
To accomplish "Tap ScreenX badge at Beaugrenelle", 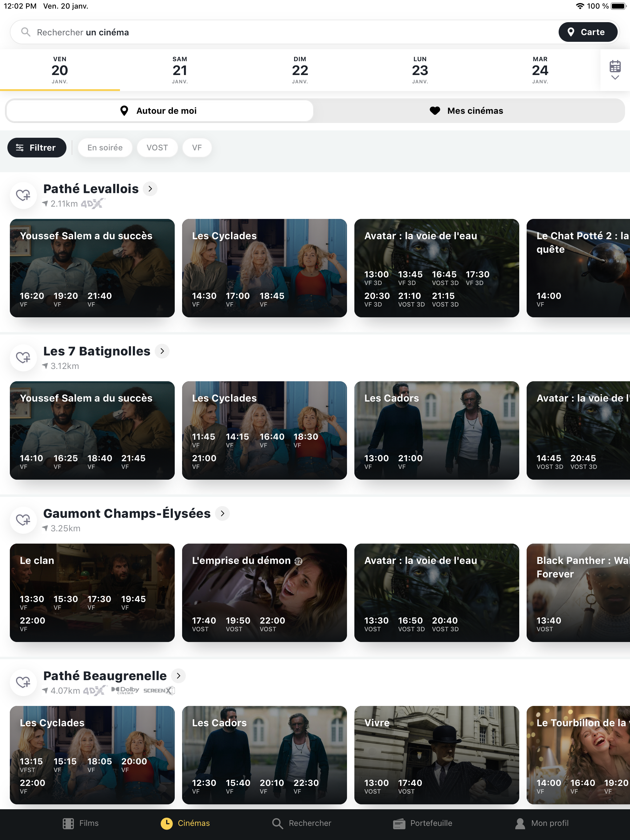I will click(x=159, y=691).
